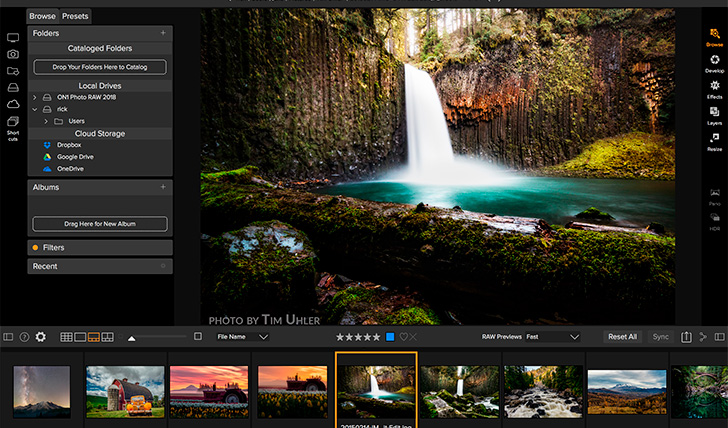Toggle the right panel visibility icon
The image size is (728, 428).
coord(720,337)
